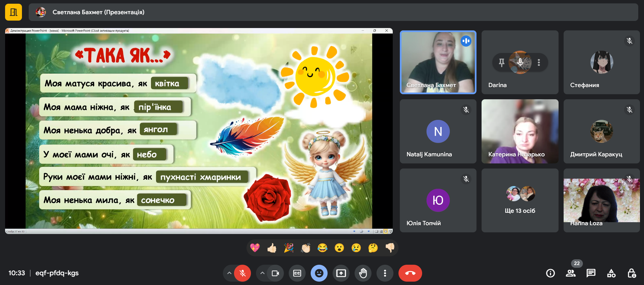Open more options three-dot menu
This screenshot has width=644, height=285.
coord(385,273)
